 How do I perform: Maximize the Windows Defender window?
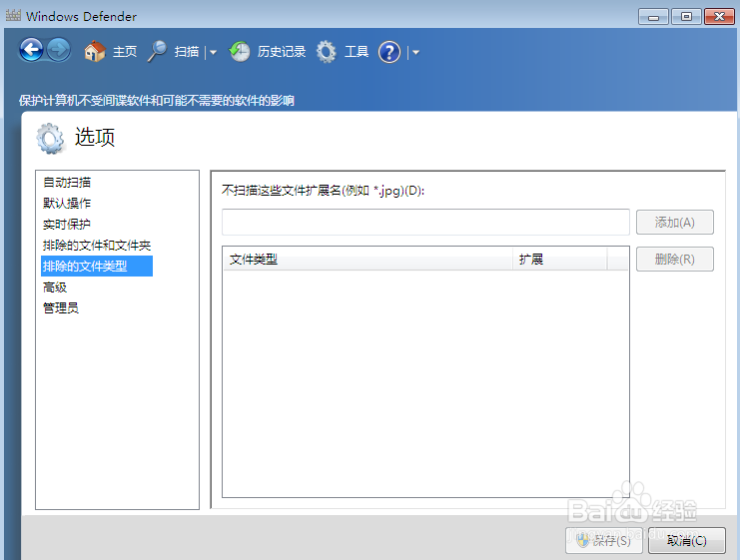coord(686,17)
